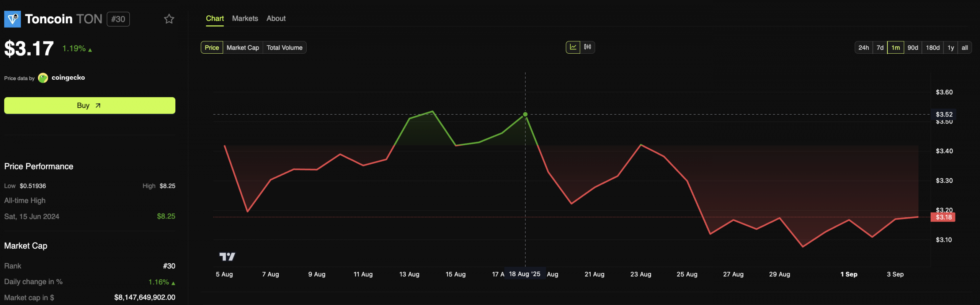The width and height of the screenshot is (980, 305).
Task: Select the Market Cap data toggle
Action: pyautogui.click(x=243, y=48)
